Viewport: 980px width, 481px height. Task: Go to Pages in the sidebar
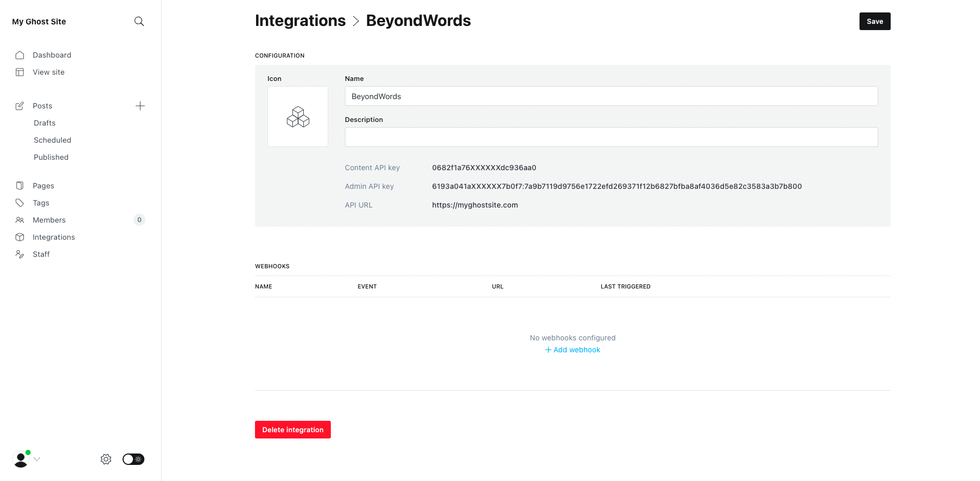pos(44,186)
